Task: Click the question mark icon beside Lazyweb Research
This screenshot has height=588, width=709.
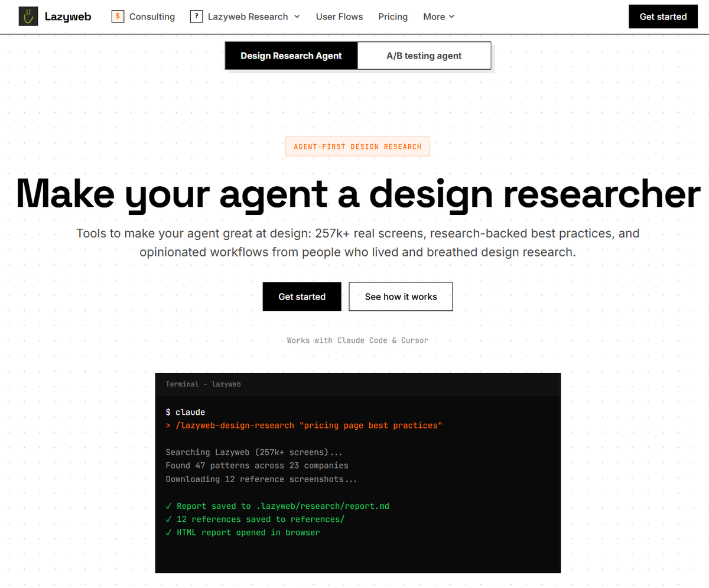Action: [196, 17]
